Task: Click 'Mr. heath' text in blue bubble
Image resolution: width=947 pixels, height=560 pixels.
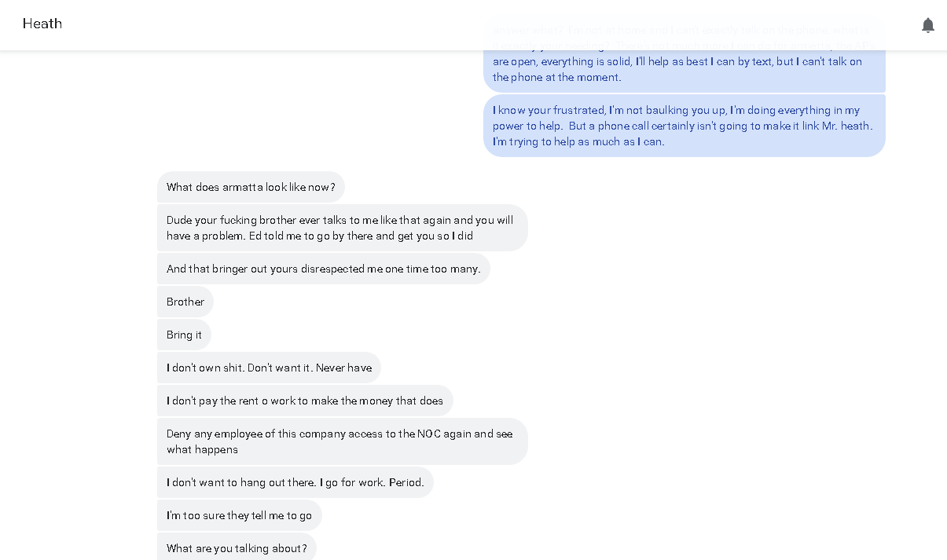Action: click(x=847, y=126)
